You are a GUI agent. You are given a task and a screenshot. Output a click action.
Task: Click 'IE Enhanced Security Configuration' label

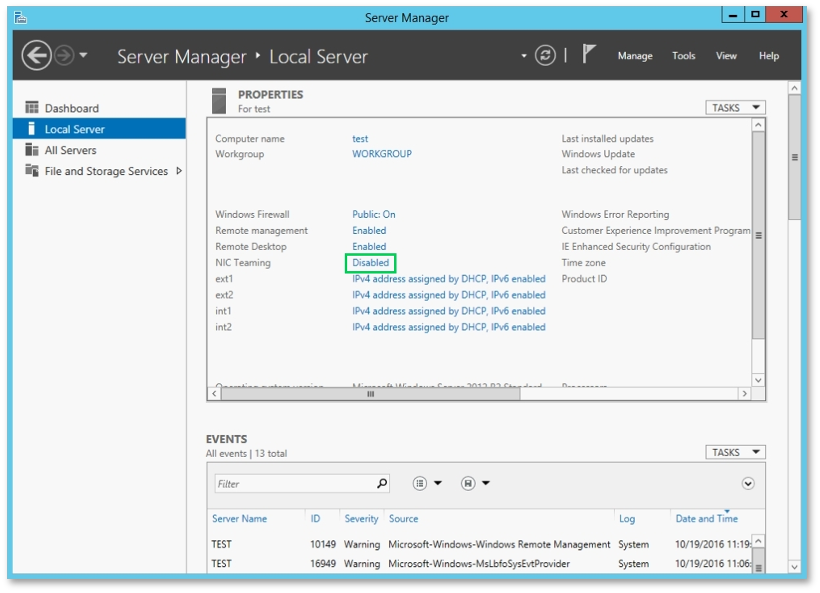tap(636, 246)
